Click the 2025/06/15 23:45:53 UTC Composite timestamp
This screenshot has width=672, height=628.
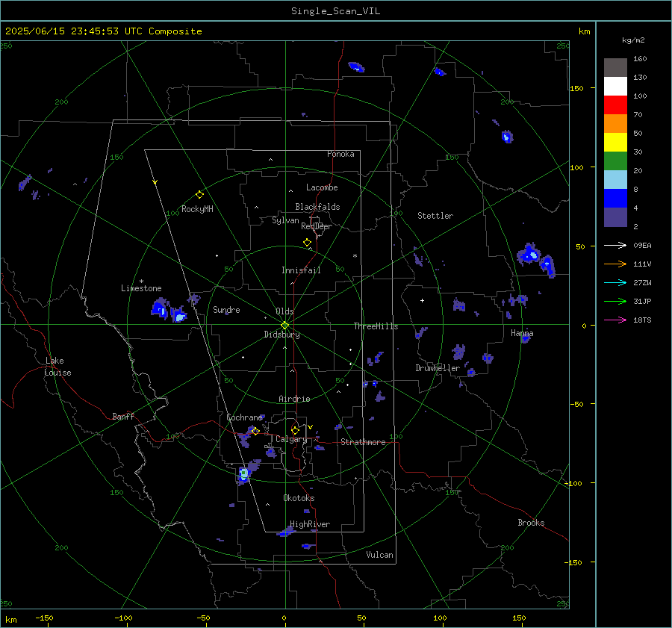coord(103,31)
